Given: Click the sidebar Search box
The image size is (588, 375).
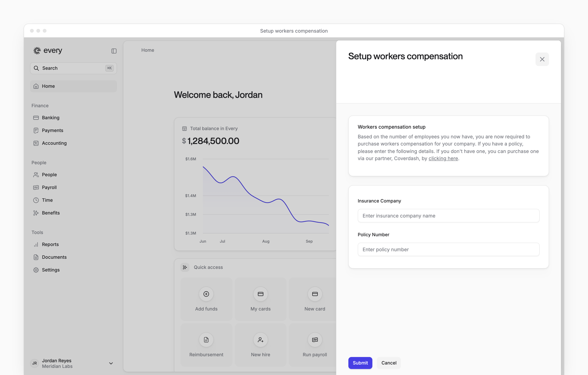Looking at the screenshot, I should (x=73, y=68).
